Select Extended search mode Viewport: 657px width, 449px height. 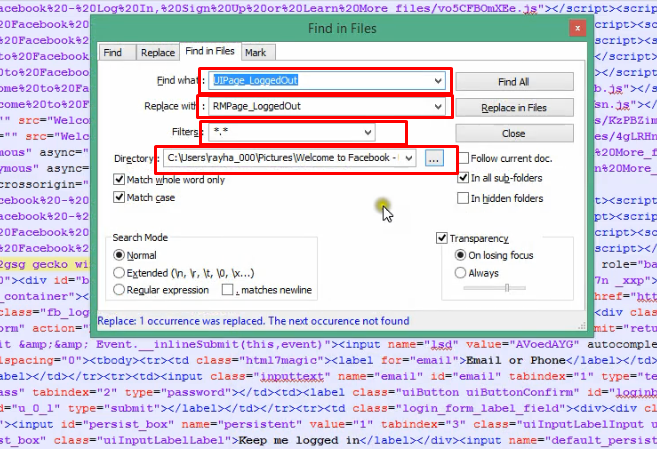tap(119, 273)
